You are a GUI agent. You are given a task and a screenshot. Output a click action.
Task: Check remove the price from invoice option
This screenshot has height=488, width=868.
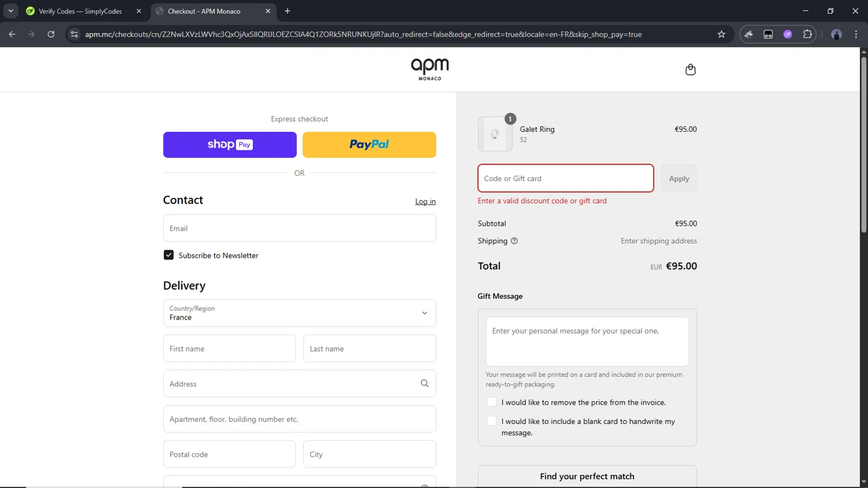(x=491, y=402)
